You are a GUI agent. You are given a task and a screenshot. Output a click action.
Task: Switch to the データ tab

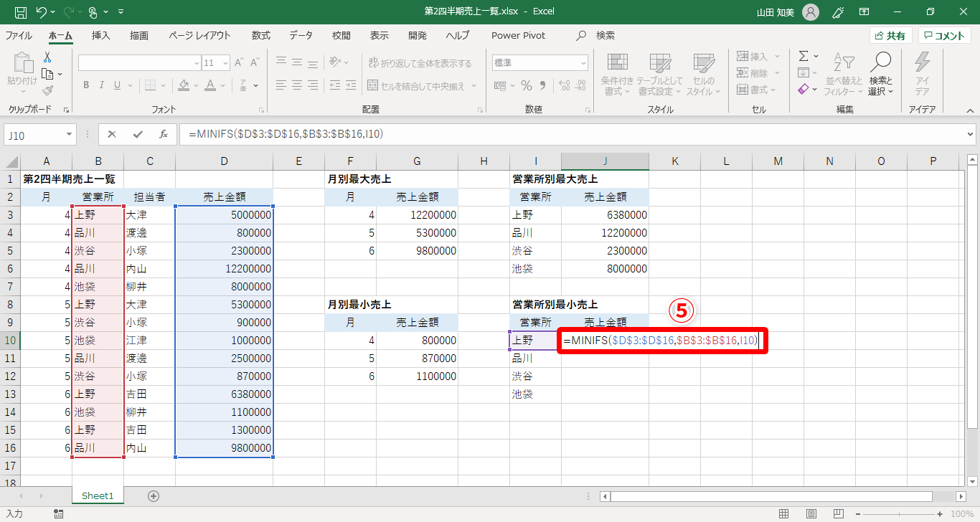point(301,35)
